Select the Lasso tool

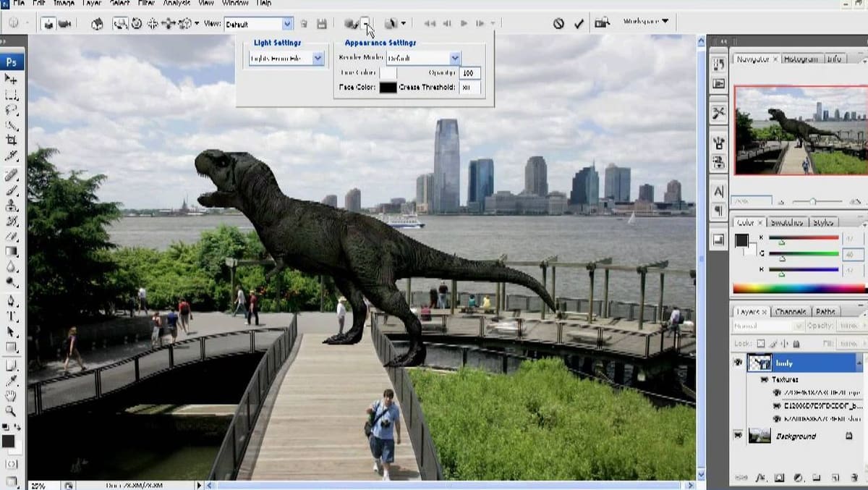coord(11,110)
